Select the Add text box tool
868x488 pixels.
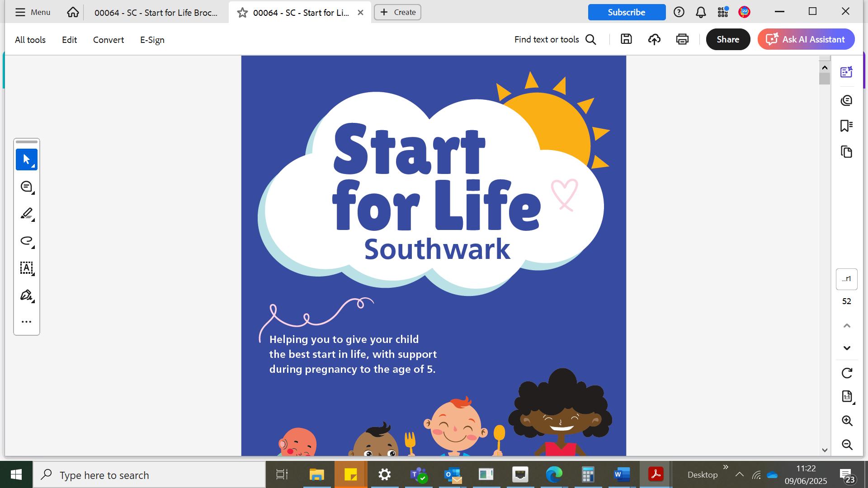[x=26, y=268]
